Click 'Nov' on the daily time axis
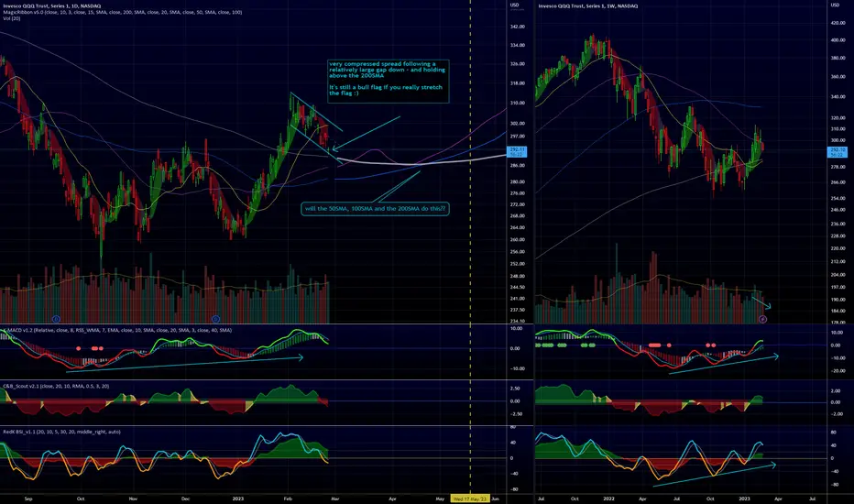 (x=133, y=499)
